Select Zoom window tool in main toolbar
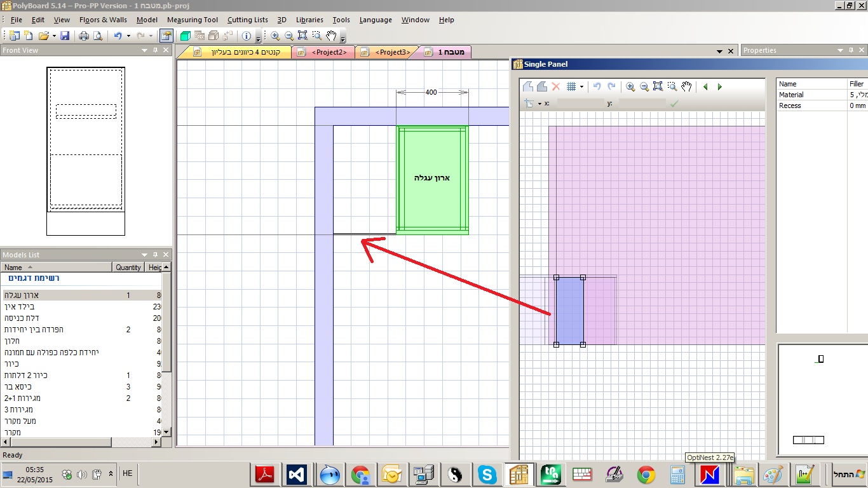The width and height of the screenshot is (868, 488). (316, 36)
